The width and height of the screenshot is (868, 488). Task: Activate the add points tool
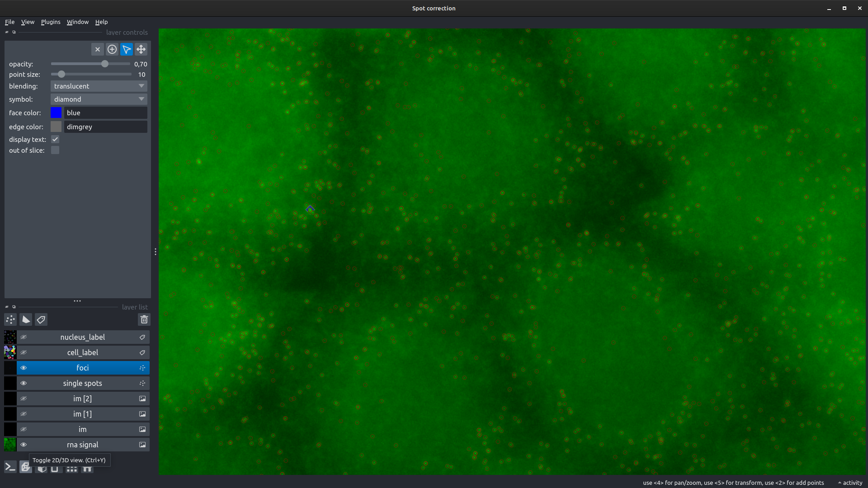point(112,49)
